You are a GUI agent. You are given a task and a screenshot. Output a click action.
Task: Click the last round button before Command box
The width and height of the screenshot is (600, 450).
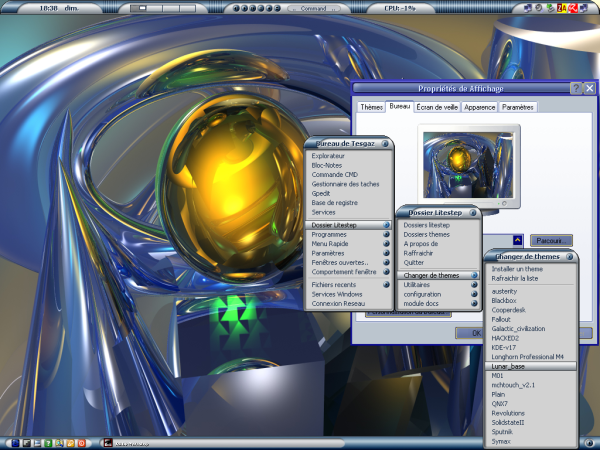coord(277,8)
